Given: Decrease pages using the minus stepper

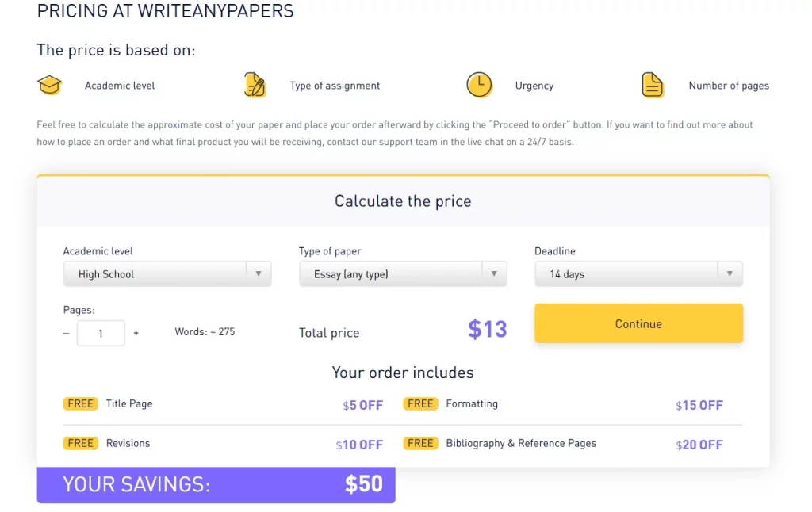Looking at the screenshot, I should click(67, 333).
